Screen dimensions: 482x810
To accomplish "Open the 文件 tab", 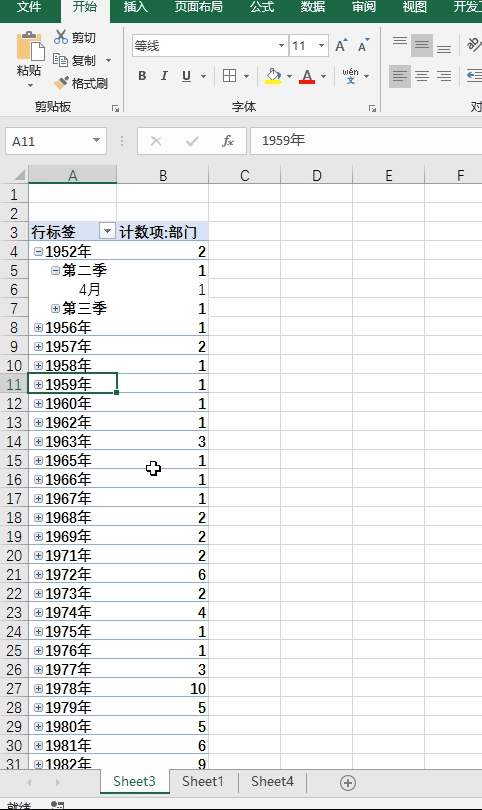I will click(28, 7).
